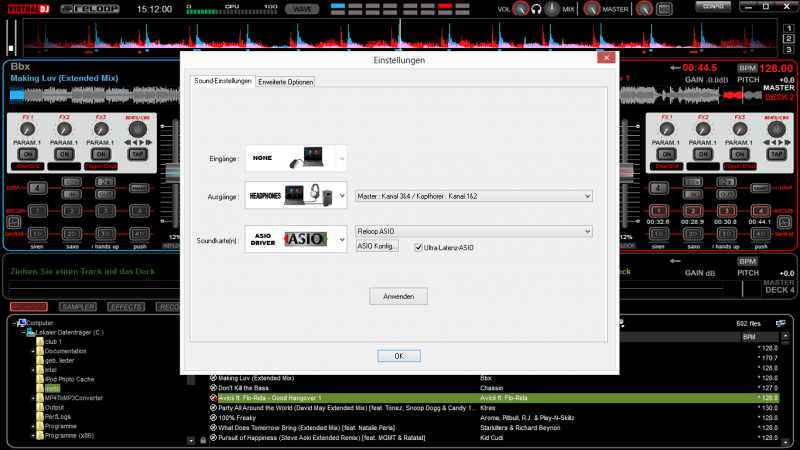Click the MIC button in top bar
The image size is (800, 450).
pyautogui.click(x=664, y=9)
